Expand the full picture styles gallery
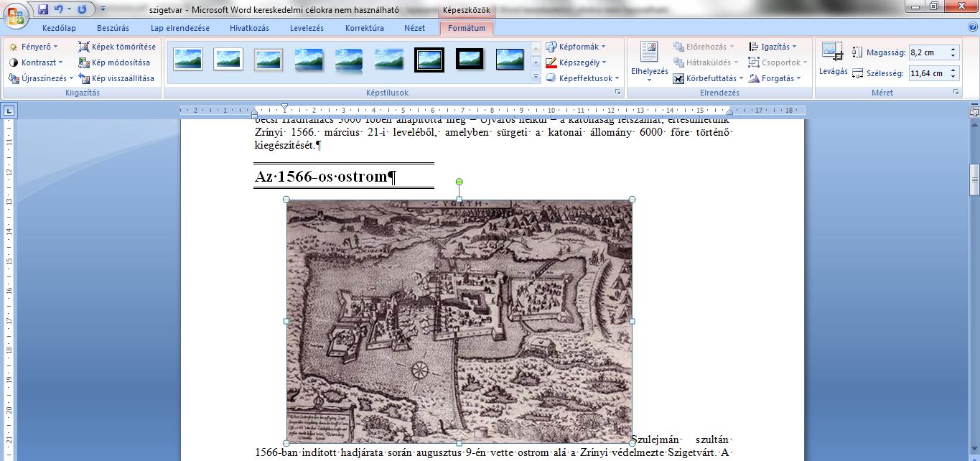 [536, 77]
